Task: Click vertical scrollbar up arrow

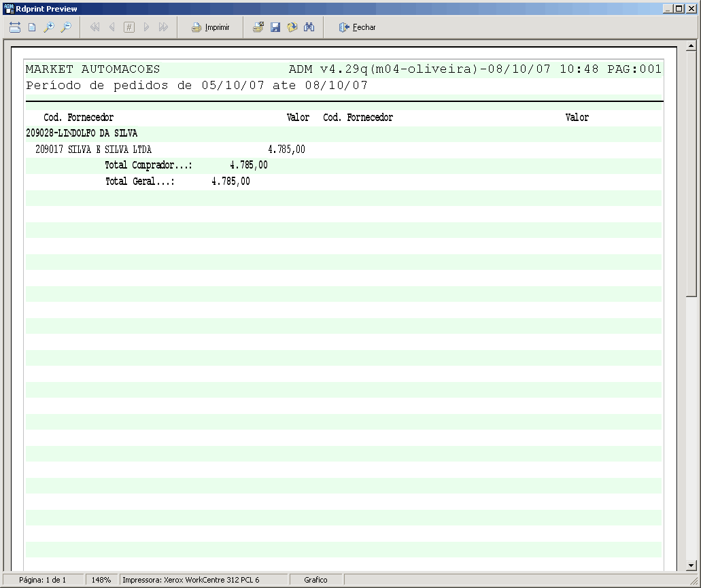Action: (x=691, y=46)
